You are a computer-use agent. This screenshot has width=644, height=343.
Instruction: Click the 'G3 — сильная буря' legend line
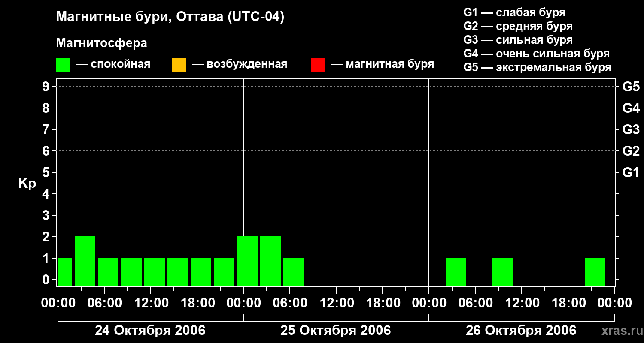click(x=518, y=40)
